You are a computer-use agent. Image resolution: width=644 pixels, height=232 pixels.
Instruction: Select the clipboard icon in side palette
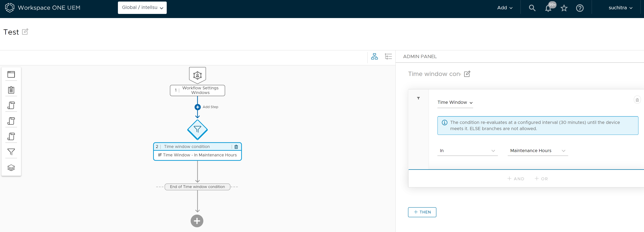11,90
